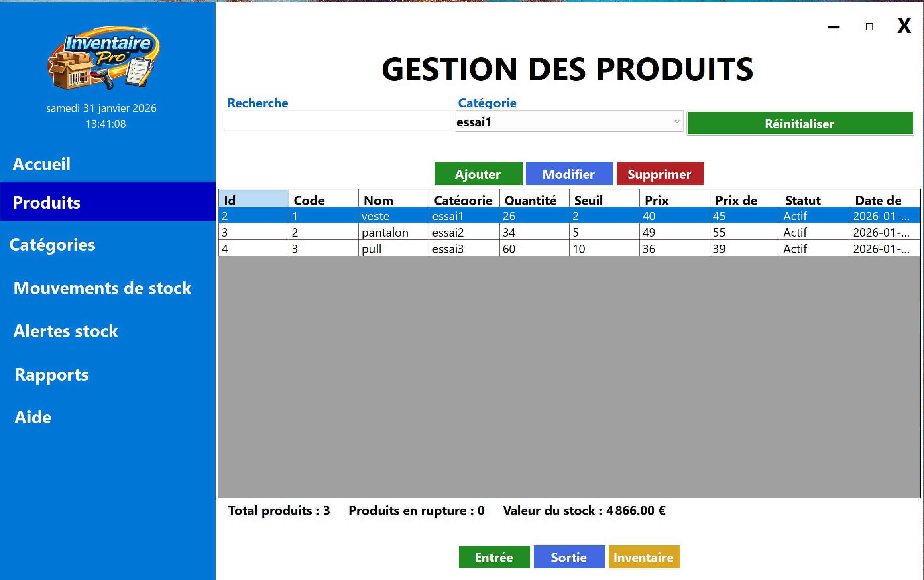
Task: Open the Rapports section
Action: tap(52, 375)
